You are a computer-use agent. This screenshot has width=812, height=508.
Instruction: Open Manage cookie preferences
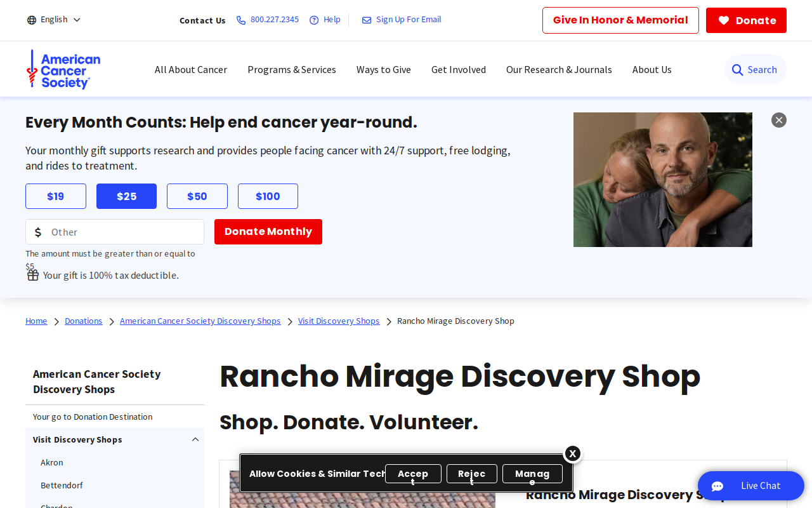[532, 474]
